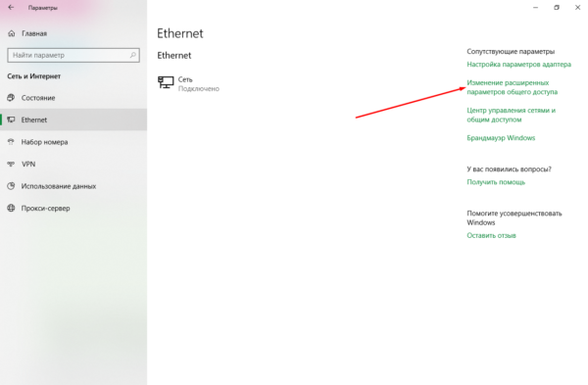Click the back arrow in Параметры header

11,8
